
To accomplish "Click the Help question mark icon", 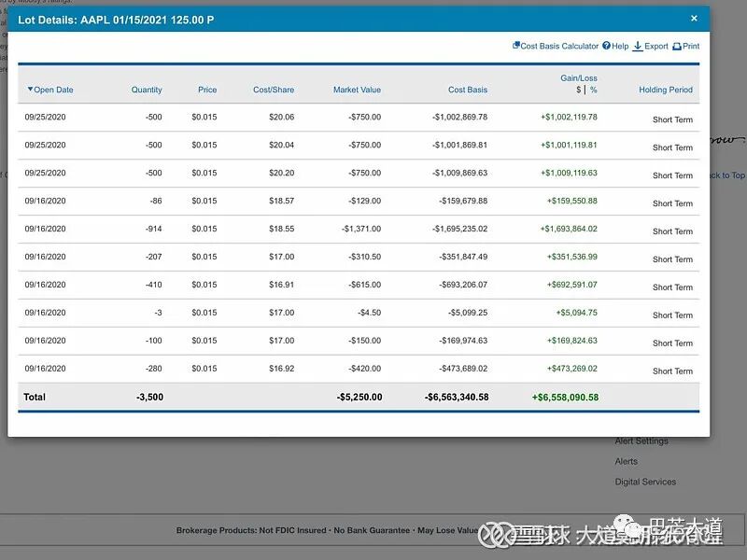I will click(606, 45).
